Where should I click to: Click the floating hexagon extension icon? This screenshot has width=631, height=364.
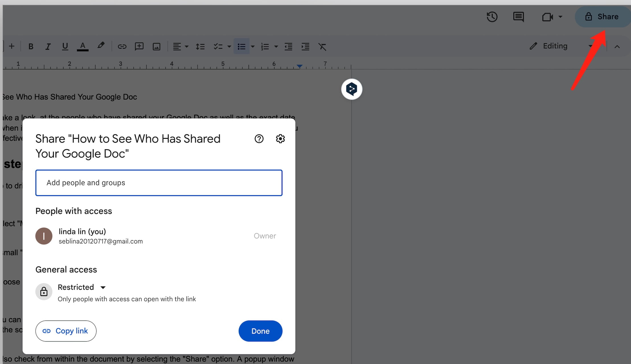352,89
